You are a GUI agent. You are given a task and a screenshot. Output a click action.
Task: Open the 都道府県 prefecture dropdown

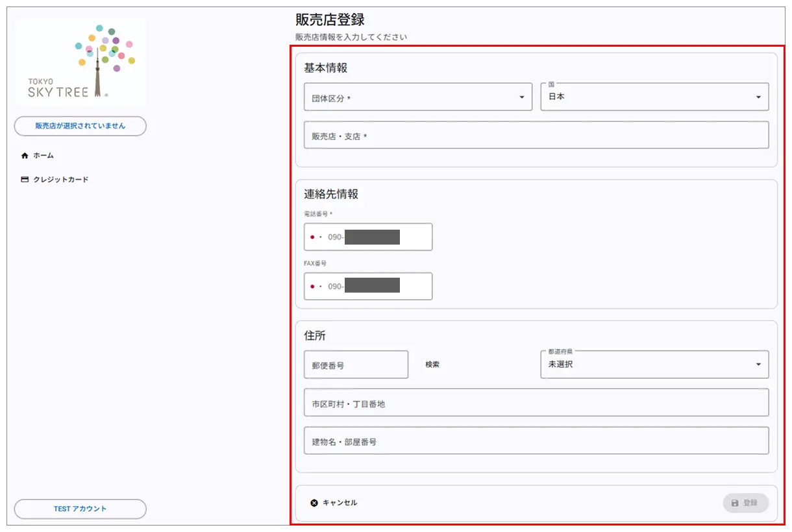pyautogui.click(x=654, y=365)
